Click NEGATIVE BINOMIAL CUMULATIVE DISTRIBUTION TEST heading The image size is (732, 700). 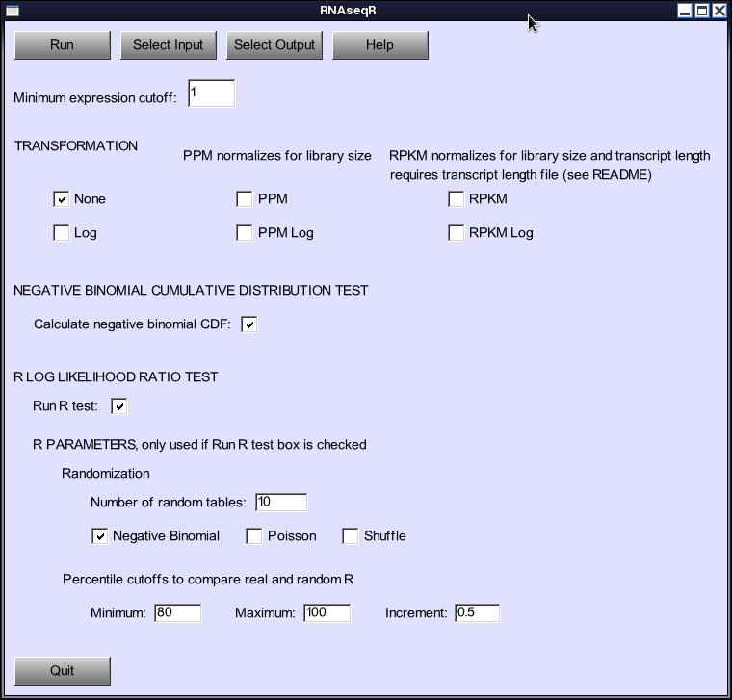point(191,290)
